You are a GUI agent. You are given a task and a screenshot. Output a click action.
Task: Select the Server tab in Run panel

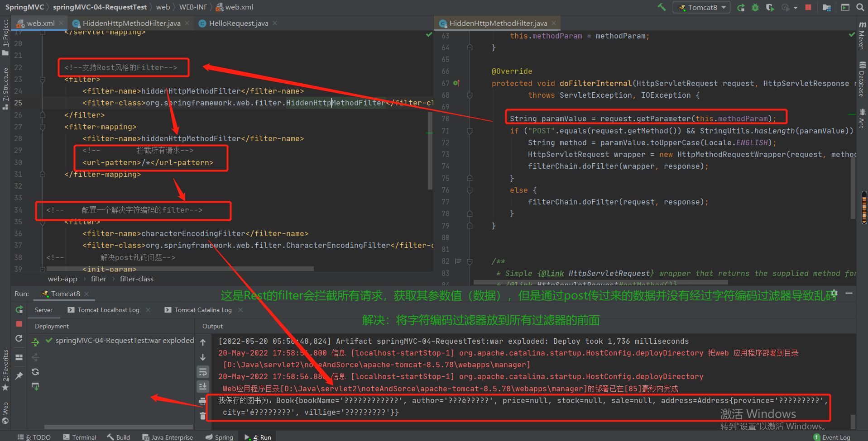pyautogui.click(x=43, y=310)
